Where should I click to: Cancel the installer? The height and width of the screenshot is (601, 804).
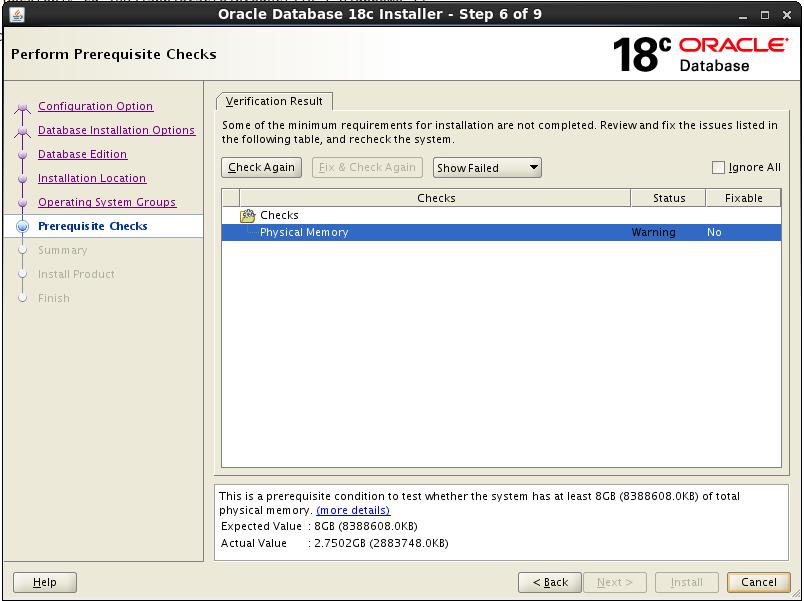[758, 582]
